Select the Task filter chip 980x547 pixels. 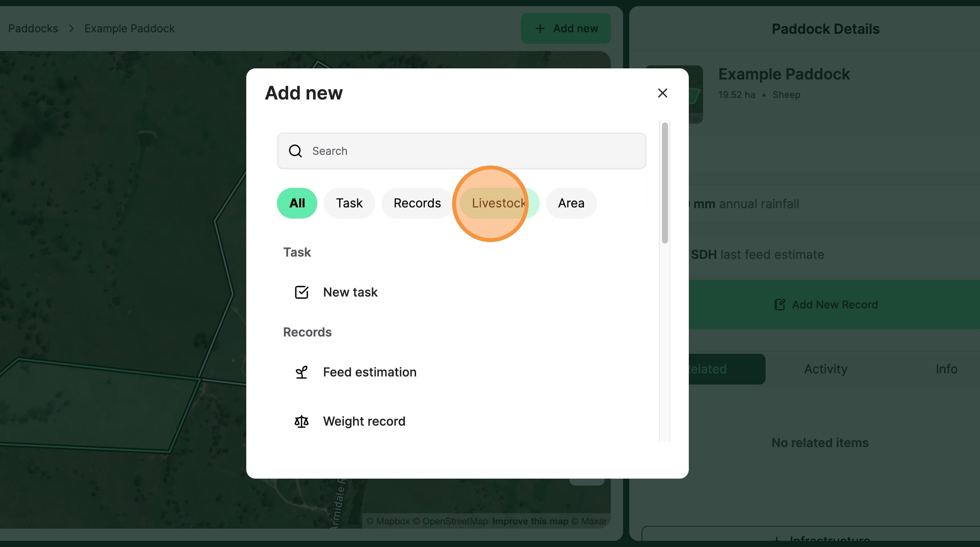pos(349,203)
